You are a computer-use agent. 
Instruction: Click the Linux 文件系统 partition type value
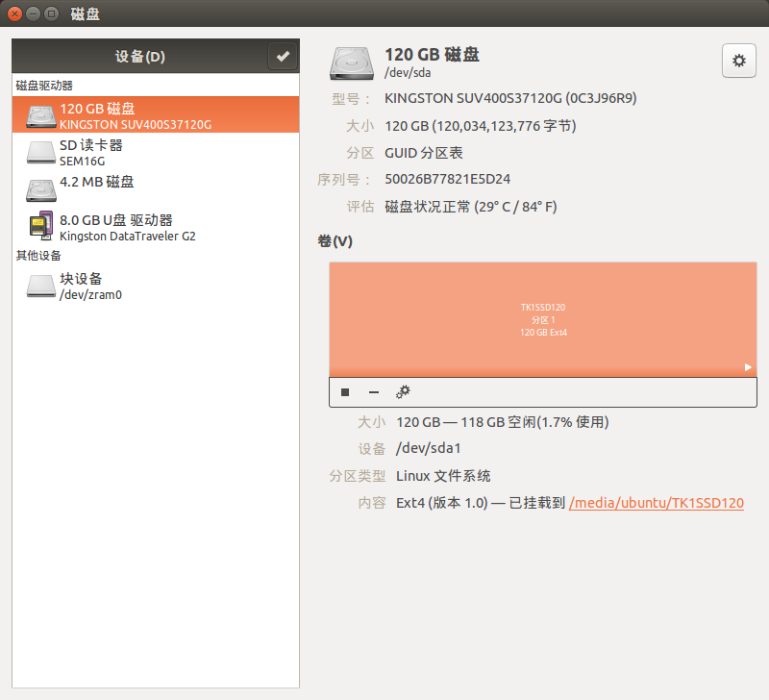click(443, 476)
